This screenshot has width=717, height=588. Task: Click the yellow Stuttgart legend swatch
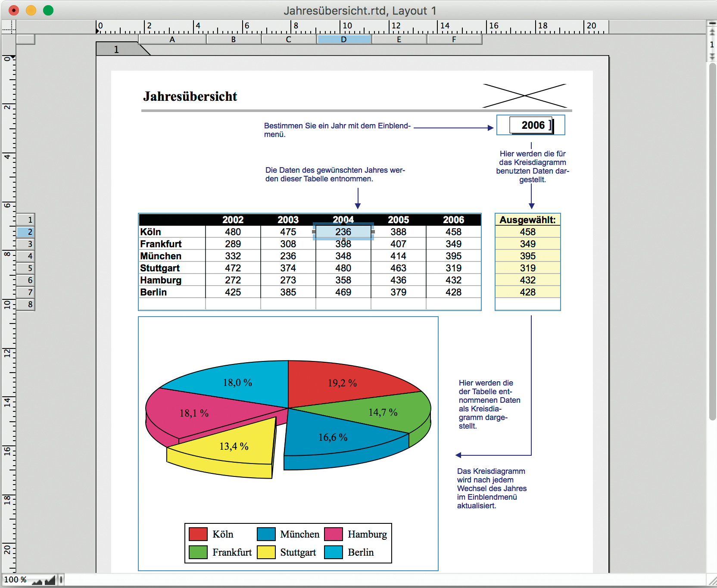266,552
